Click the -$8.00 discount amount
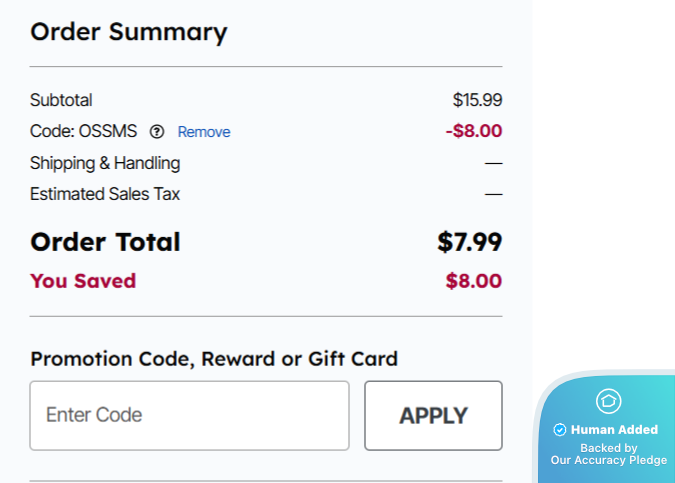 pyautogui.click(x=473, y=131)
